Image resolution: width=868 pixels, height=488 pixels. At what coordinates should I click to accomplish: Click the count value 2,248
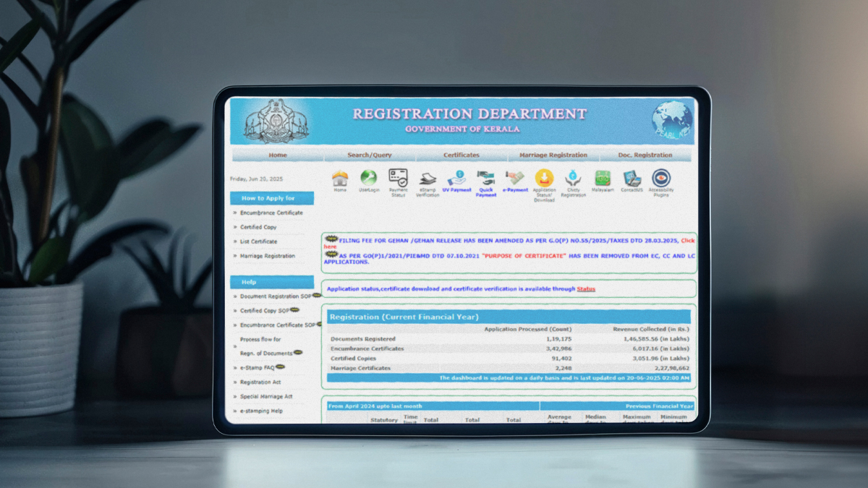click(x=563, y=368)
